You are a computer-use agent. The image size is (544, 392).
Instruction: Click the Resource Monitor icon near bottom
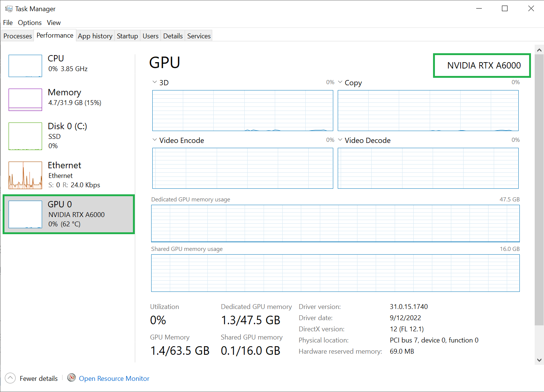click(71, 377)
